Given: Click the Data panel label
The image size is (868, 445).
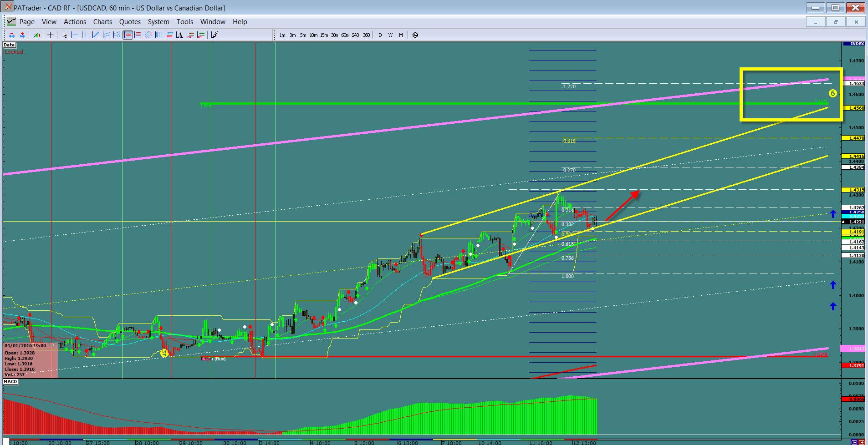Looking at the screenshot, I should click(x=9, y=45).
